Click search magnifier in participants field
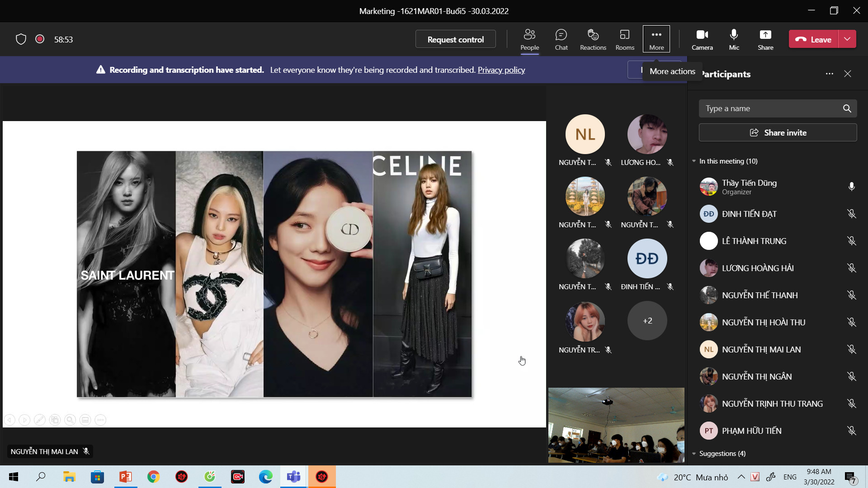 click(x=847, y=108)
